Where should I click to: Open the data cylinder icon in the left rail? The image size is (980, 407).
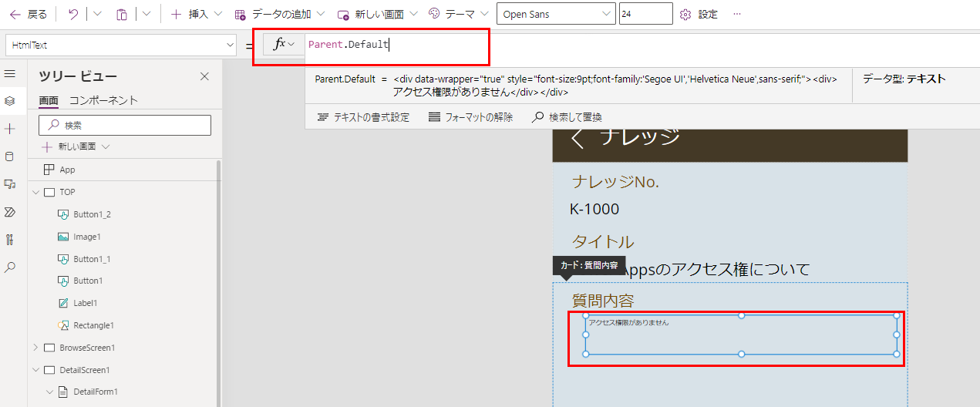coord(10,156)
